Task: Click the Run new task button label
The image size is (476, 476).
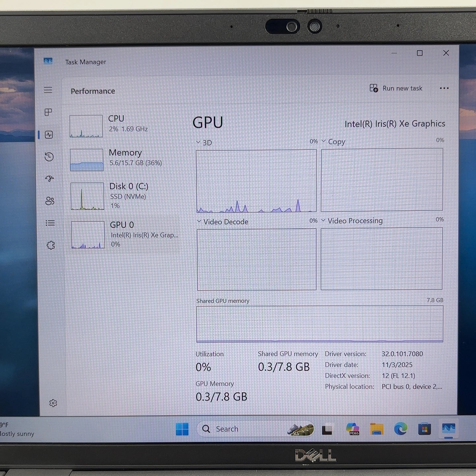Action: point(402,88)
